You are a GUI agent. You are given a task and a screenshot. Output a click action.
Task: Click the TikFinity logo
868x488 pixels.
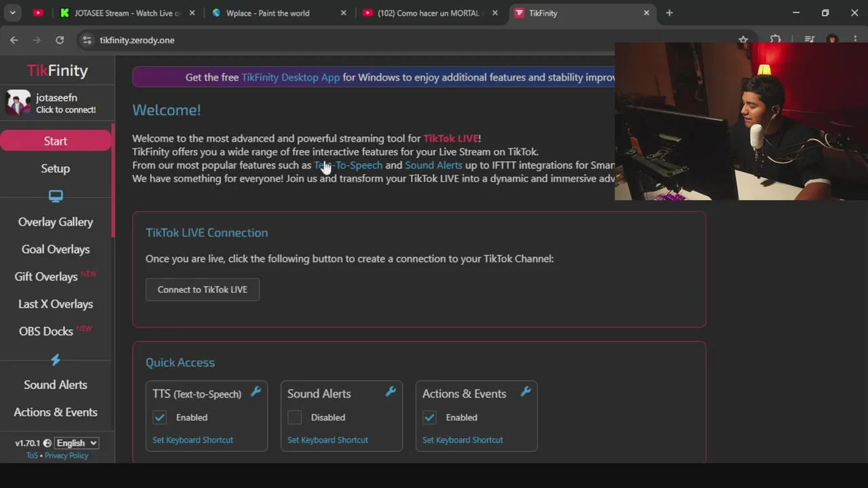57,70
